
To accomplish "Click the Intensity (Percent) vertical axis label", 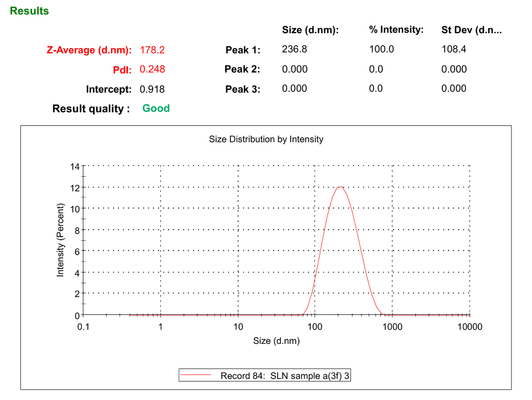I will 60,240.
